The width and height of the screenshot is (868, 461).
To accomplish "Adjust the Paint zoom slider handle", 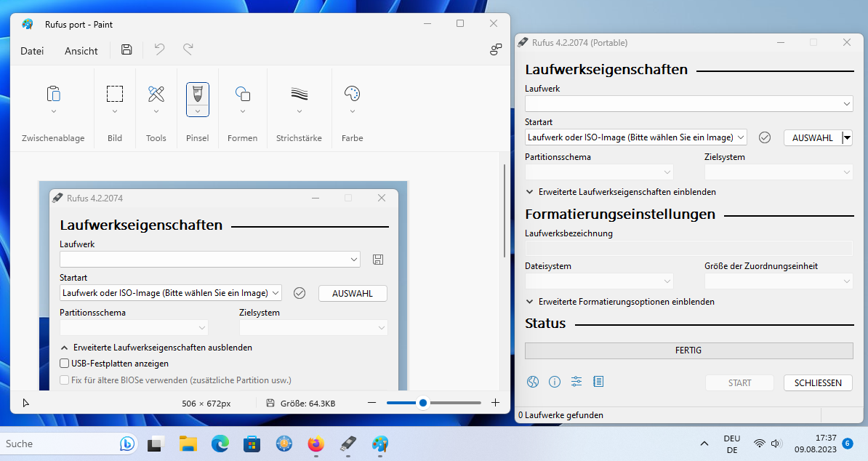I will pyautogui.click(x=423, y=403).
